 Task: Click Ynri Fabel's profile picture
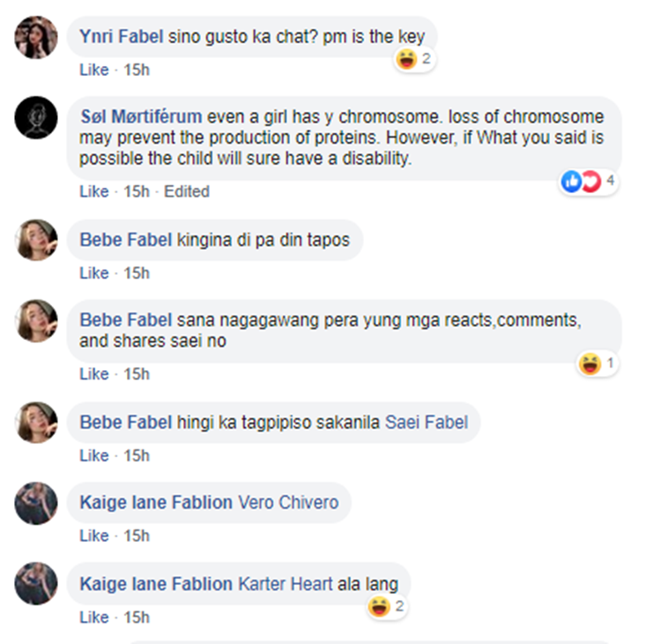pyautogui.click(x=37, y=37)
